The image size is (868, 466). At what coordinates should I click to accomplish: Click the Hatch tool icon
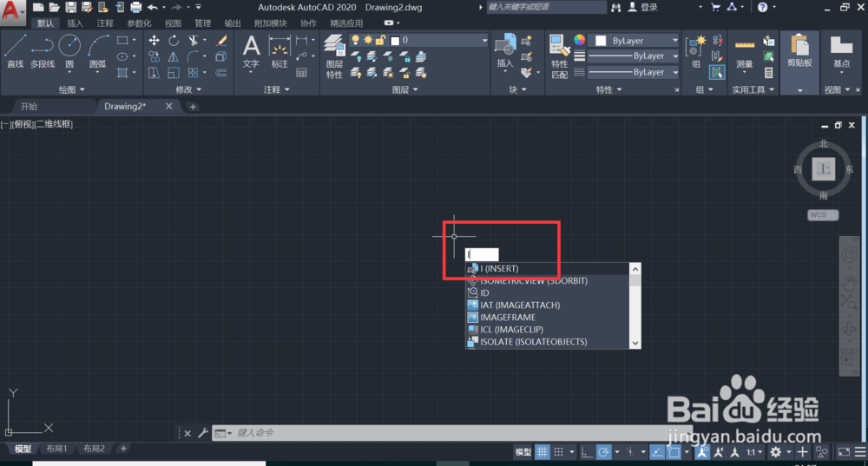(x=122, y=73)
